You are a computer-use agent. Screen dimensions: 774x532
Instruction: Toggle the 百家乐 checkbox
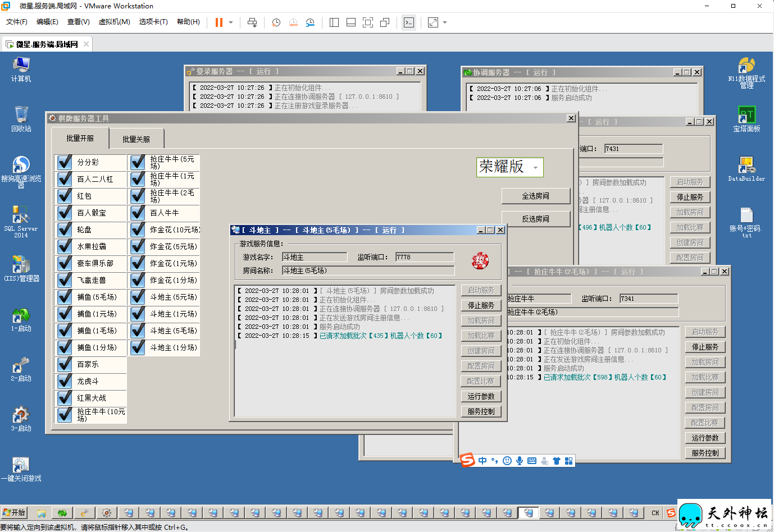click(65, 364)
